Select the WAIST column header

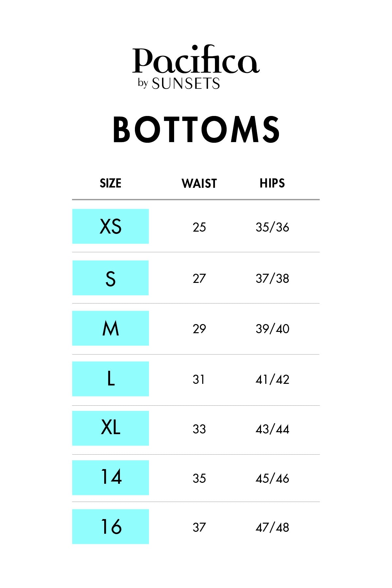point(199,184)
